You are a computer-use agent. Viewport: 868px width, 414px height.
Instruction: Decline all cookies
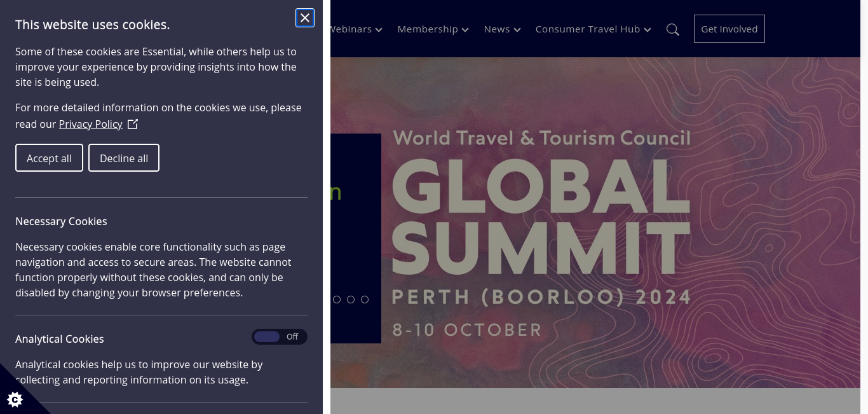pyautogui.click(x=124, y=158)
